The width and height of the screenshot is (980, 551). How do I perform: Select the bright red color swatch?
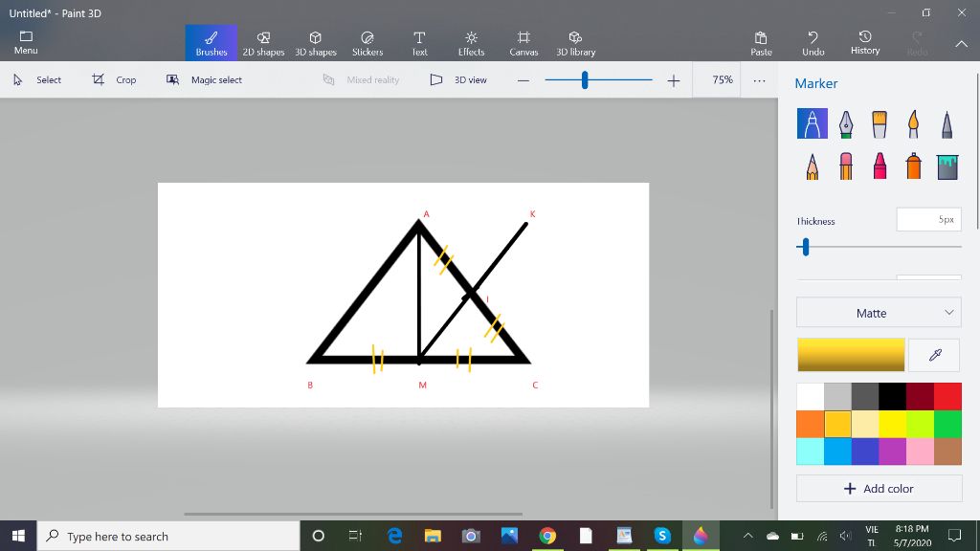947,396
